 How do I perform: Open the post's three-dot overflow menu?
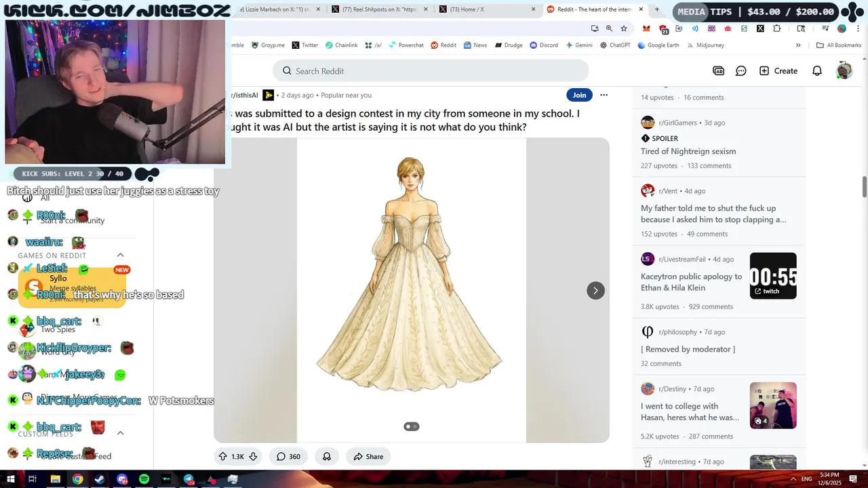(x=604, y=95)
